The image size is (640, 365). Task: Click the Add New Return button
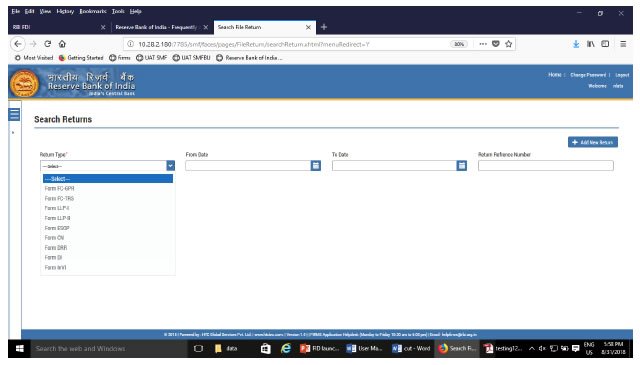593,142
